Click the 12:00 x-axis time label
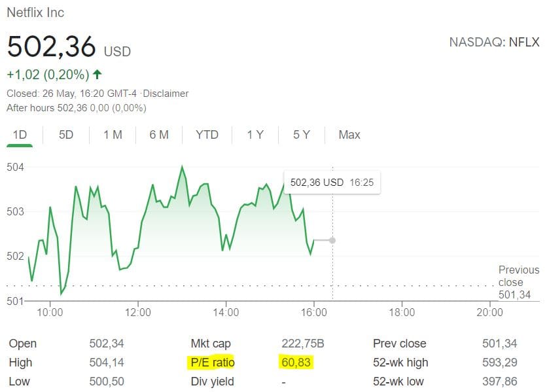 (x=138, y=312)
